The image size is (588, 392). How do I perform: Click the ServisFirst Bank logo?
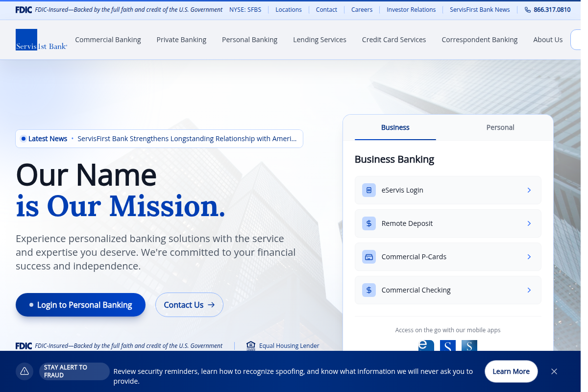(x=41, y=40)
